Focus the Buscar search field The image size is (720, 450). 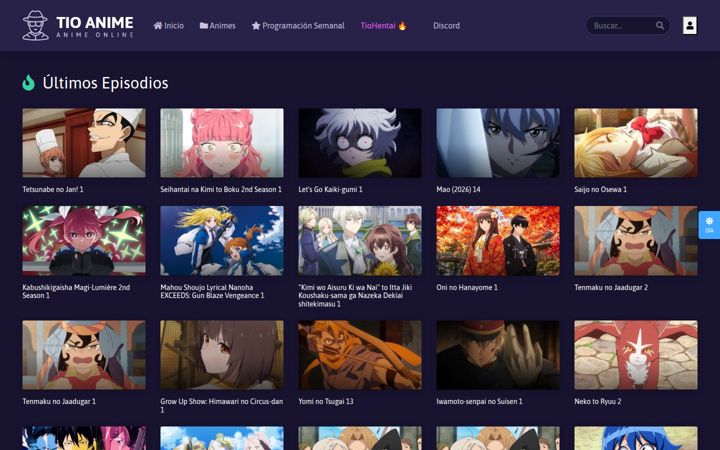[623, 26]
